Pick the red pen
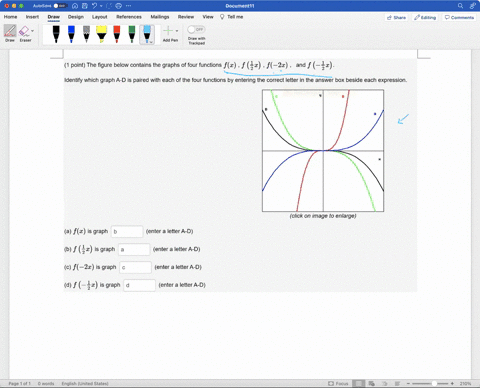 tap(117, 34)
